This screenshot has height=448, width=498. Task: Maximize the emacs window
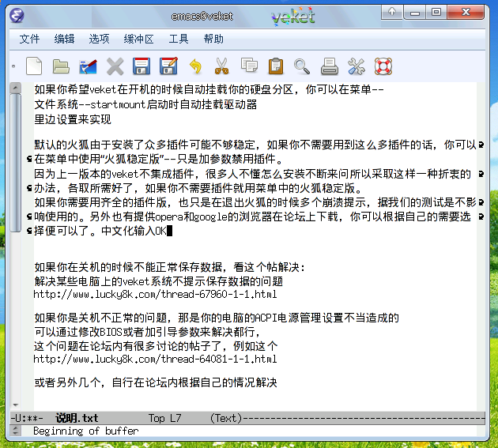(x=436, y=12)
